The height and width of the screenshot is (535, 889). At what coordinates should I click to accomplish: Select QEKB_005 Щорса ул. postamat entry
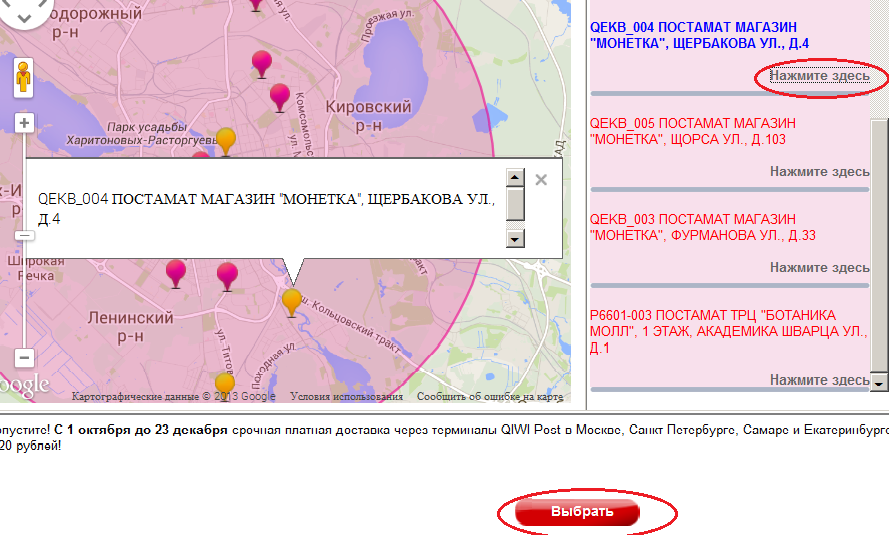click(x=693, y=131)
